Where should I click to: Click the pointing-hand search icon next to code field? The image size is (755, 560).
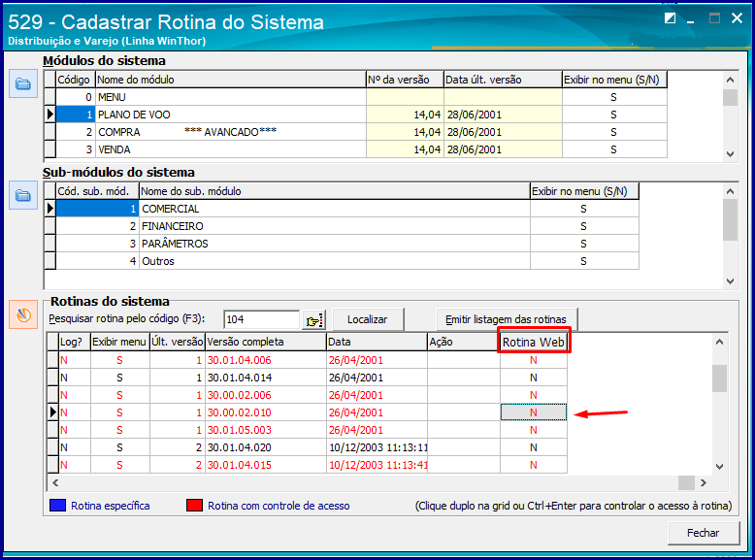(313, 319)
